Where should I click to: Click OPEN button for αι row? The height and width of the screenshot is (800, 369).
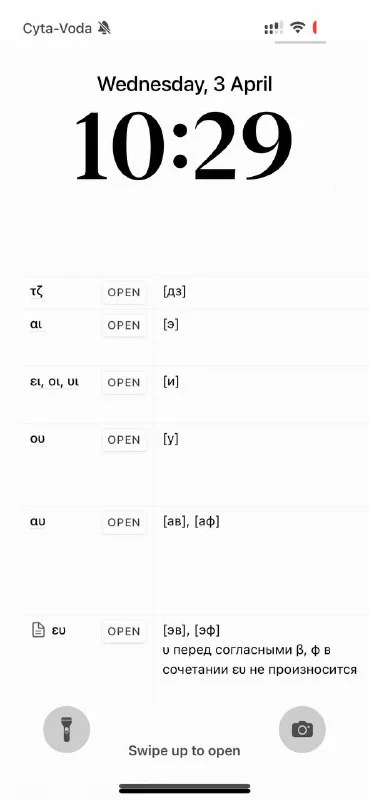click(x=124, y=325)
